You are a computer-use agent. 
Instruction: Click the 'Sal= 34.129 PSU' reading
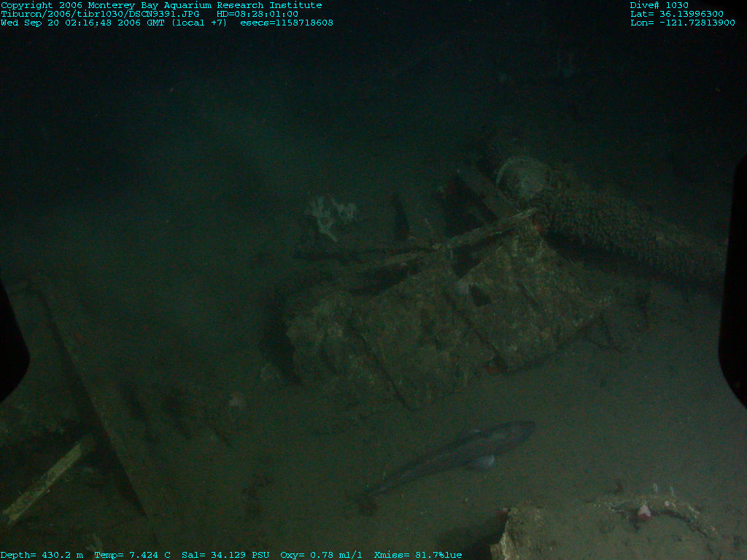pos(225,555)
